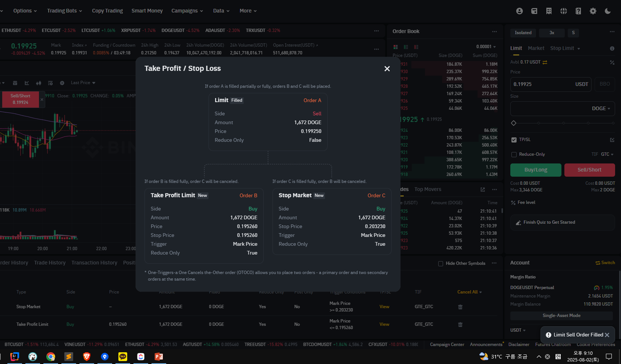Open the settings gear in top bar
Screen dimensions: 621x364
click(593, 11)
